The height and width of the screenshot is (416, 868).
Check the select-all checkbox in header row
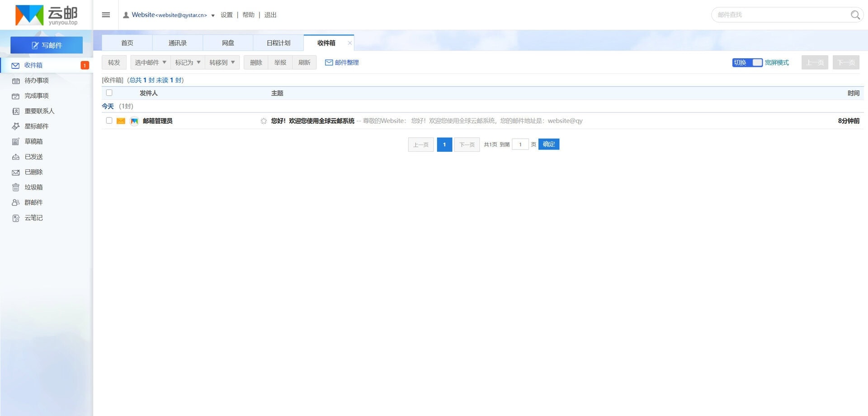click(x=109, y=93)
